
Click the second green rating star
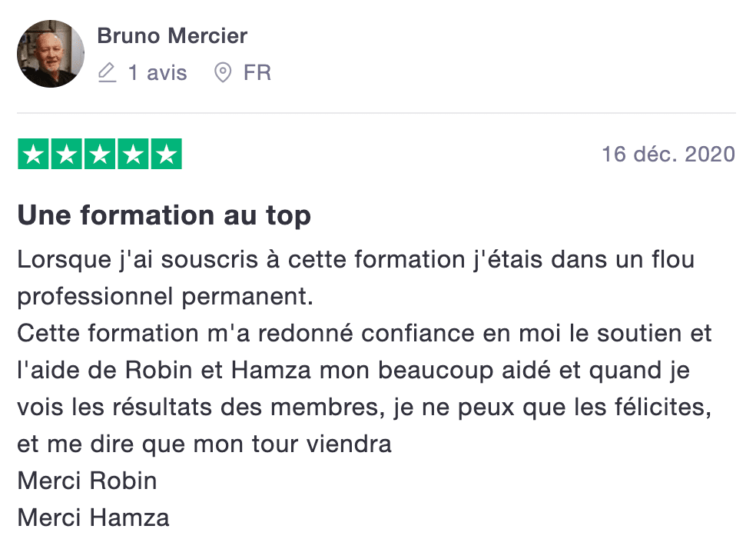point(66,154)
